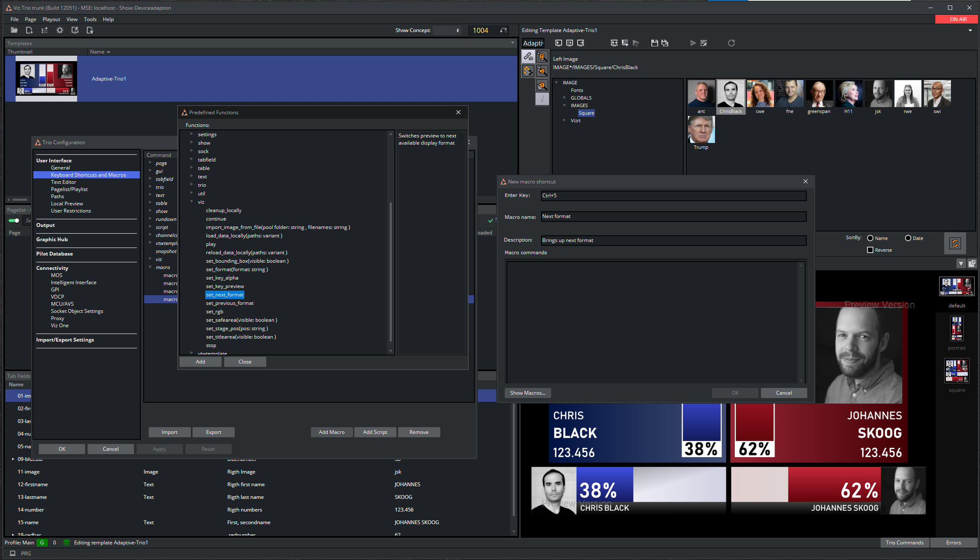Select the Name sort radio button
This screenshot has width=980, height=560.
(x=870, y=238)
